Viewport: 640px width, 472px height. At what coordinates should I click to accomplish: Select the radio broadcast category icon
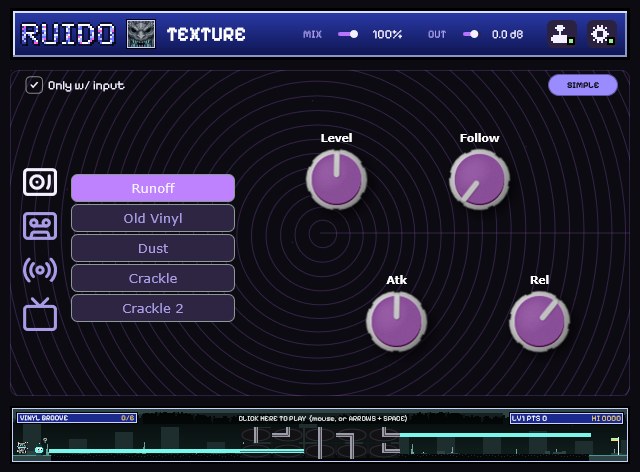pyautogui.click(x=40, y=270)
